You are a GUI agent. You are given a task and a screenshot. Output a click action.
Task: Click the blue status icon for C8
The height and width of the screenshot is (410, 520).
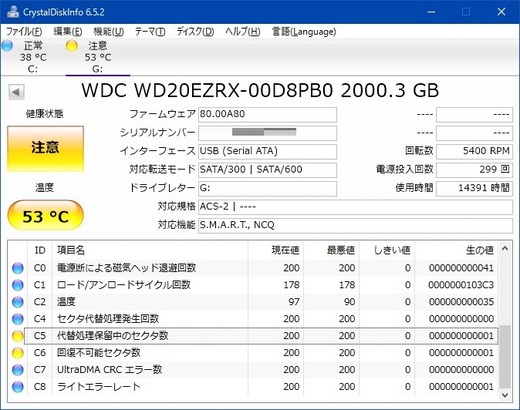pos(18,387)
